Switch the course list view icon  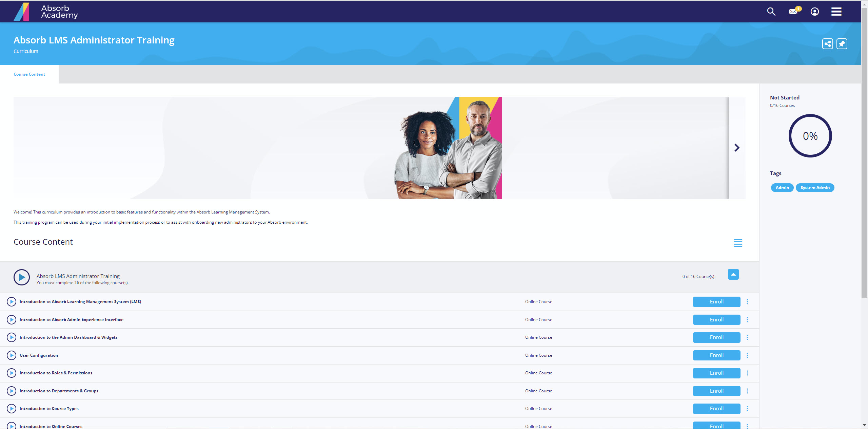coord(738,243)
